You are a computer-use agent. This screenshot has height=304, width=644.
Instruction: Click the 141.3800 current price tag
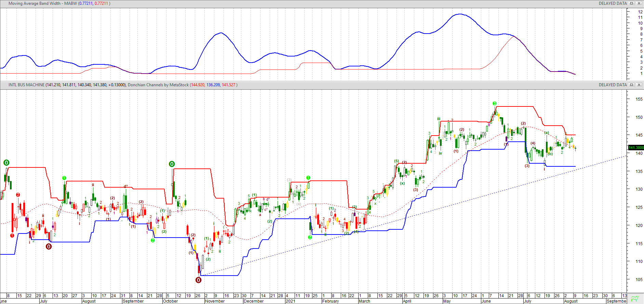(x=636, y=148)
